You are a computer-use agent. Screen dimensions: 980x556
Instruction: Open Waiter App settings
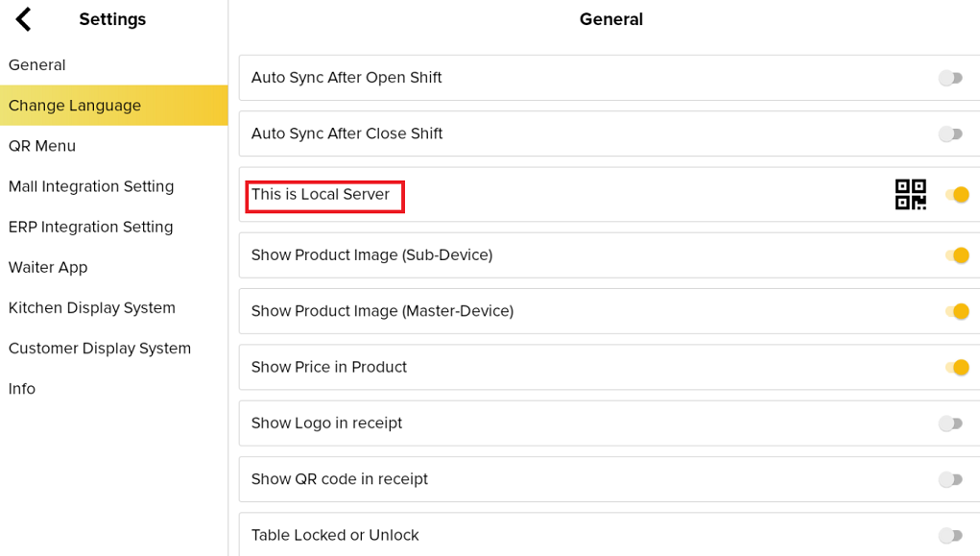pyautogui.click(x=48, y=267)
